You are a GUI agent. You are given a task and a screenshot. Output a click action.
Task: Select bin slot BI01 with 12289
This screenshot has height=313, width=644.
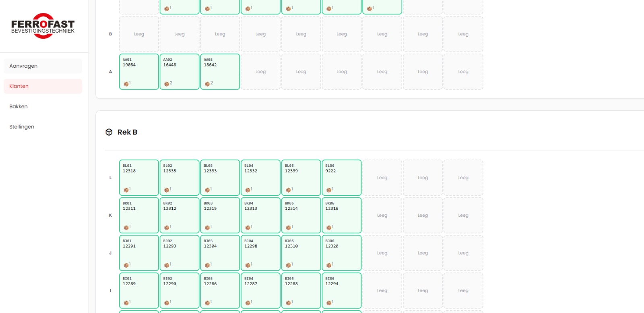pos(139,290)
